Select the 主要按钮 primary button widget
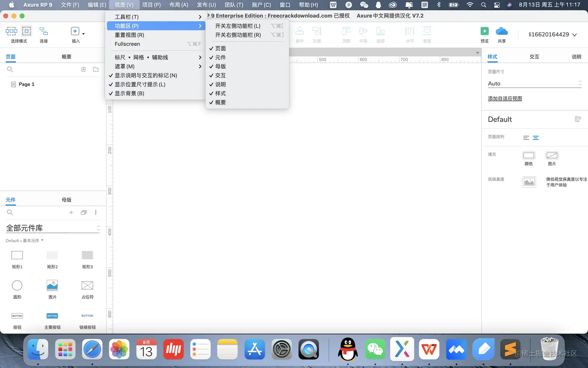 [52, 316]
